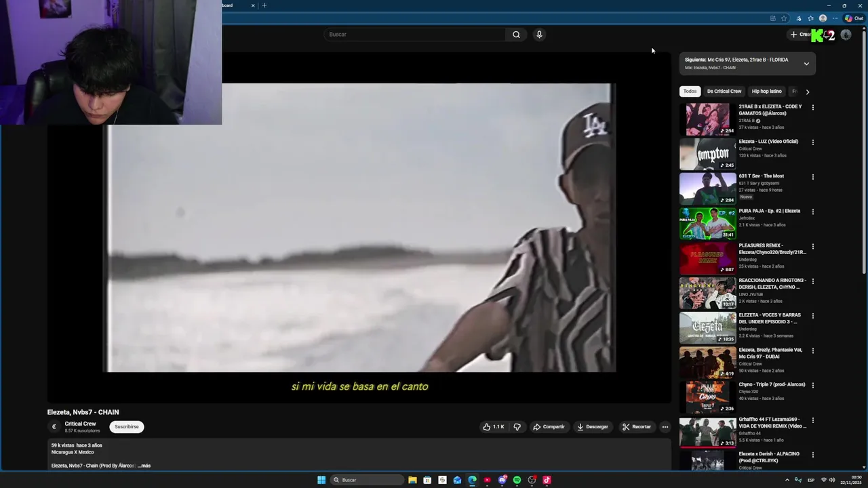The image size is (868, 488).
Task: Click the video player frame
Action: coord(359,228)
